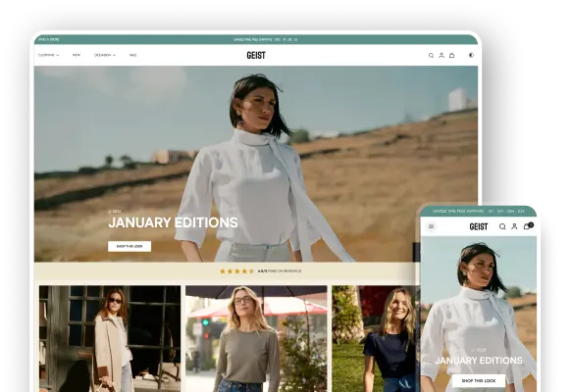Open search in the desktop header
The height and width of the screenshot is (392, 571).
tap(431, 55)
